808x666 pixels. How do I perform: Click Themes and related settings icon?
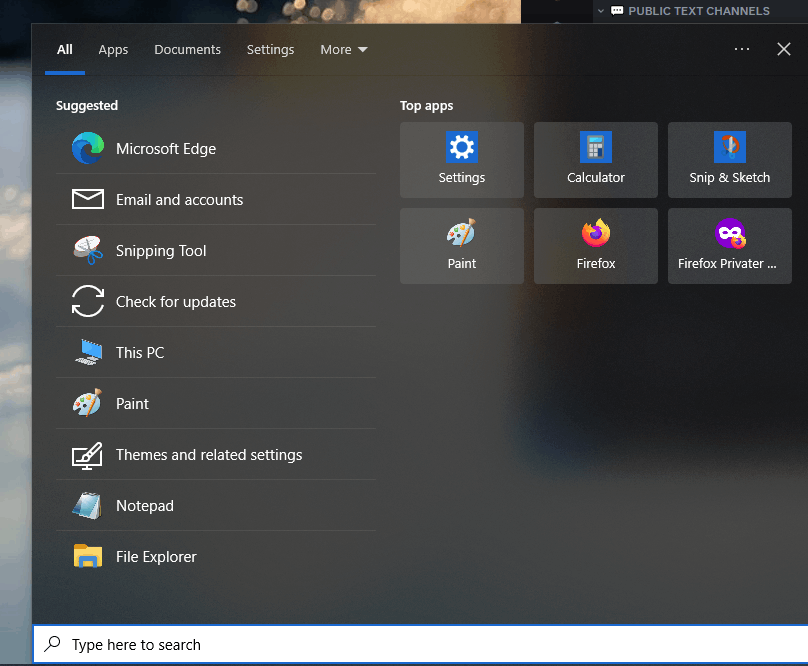tap(87, 456)
